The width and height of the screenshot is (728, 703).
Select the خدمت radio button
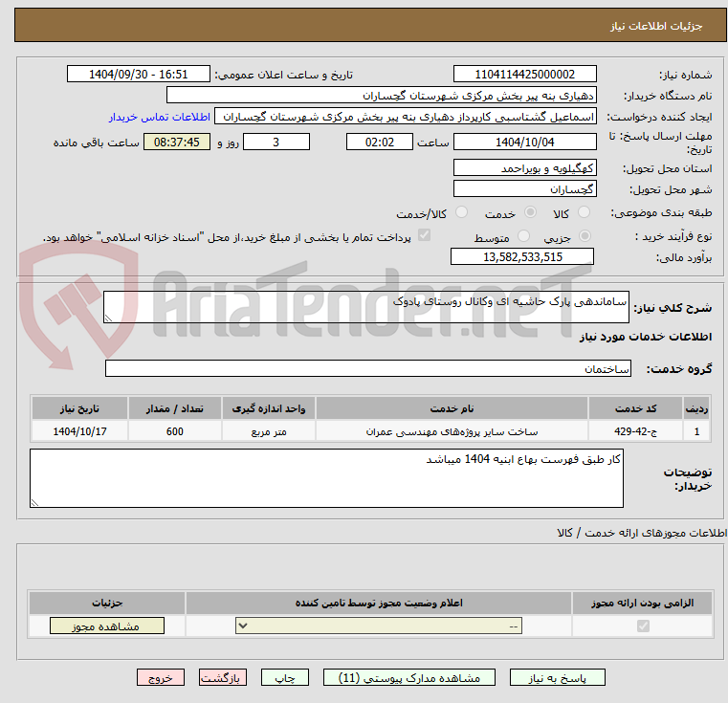click(530, 212)
